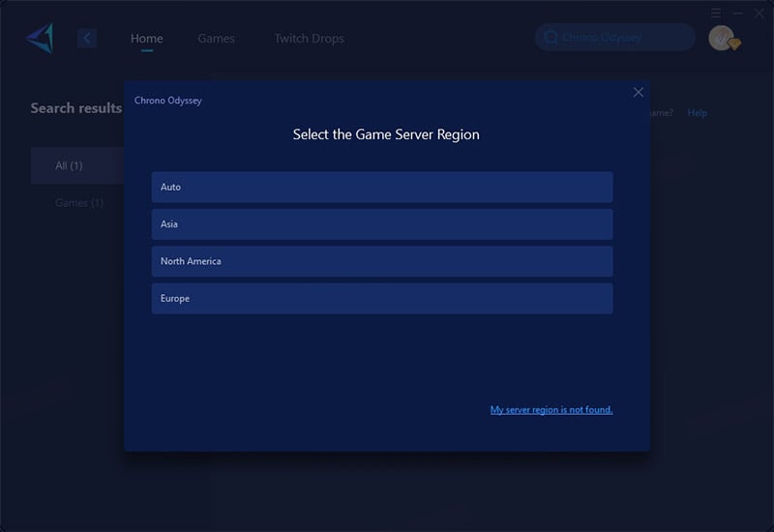Close the main application window
Screen dimensions: 774x532
pos(759,14)
